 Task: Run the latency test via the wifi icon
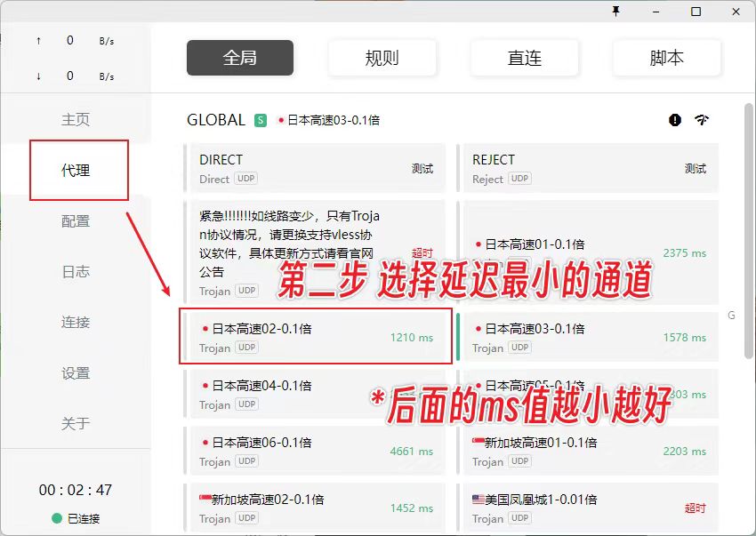tap(702, 120)
